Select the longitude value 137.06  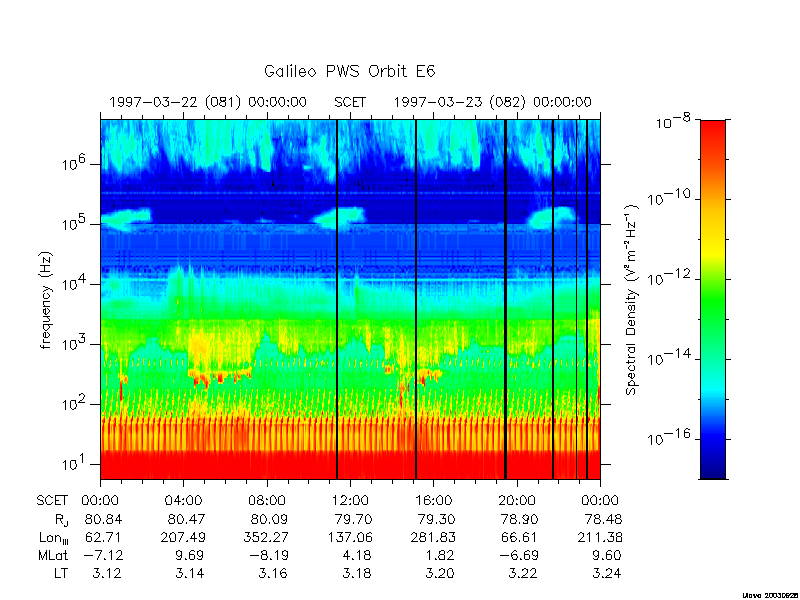pyautogui.click(x=349, y=537)
